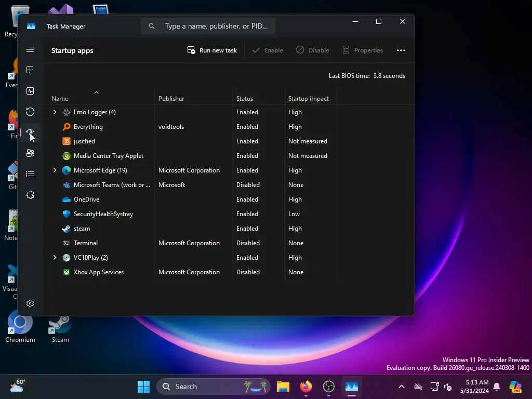Focus the Task Manager search field
This screenshot has width=532, height=399.
pyautogui.click(x=208, y=26)
